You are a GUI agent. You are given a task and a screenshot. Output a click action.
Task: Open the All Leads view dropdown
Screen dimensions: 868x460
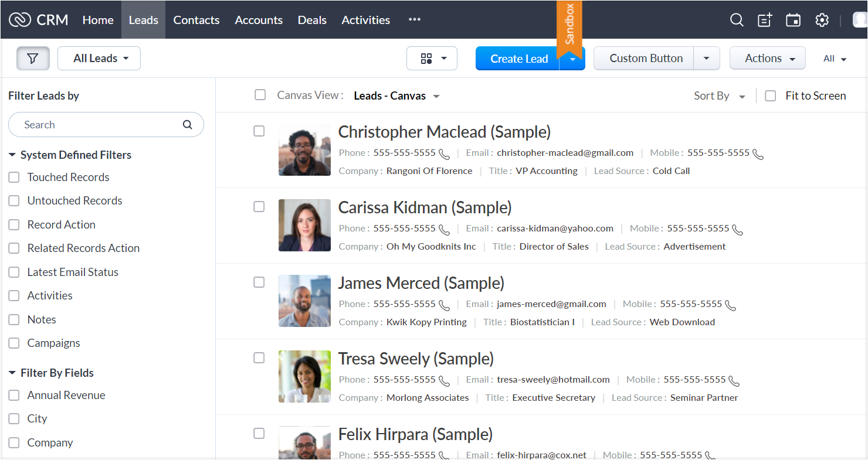tap(99, 59)
